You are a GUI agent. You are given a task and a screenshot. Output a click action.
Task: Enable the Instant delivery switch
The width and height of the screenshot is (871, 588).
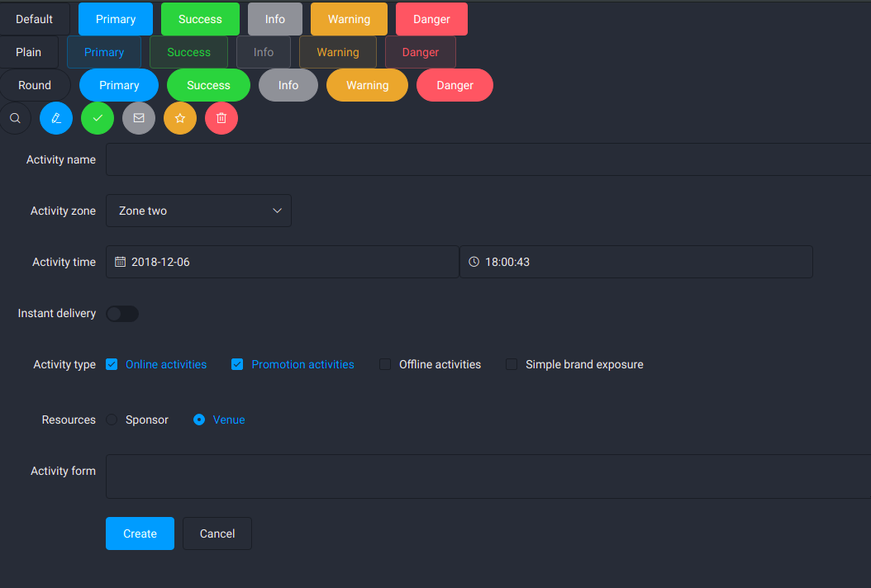coord(121,314)
